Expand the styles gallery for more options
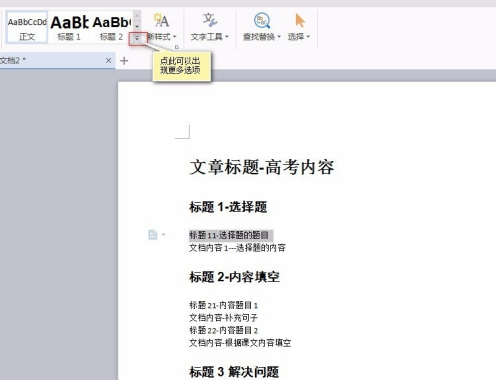496x380 pixels. coord(137,39)
